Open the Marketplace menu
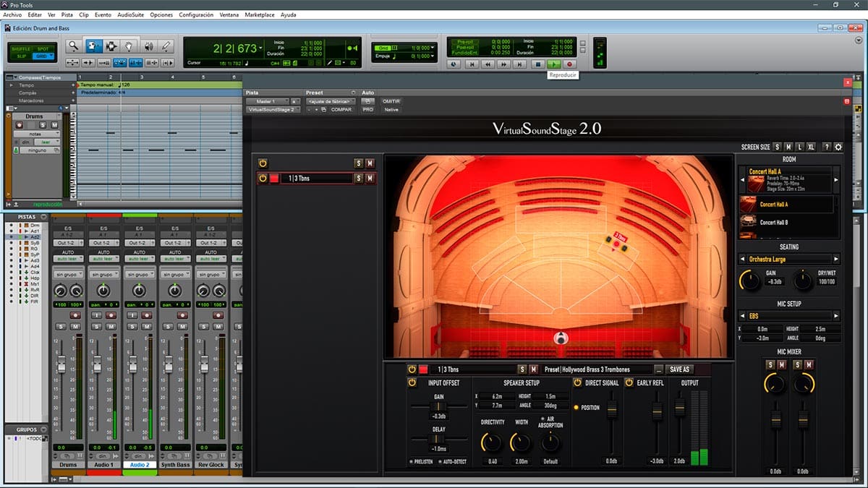 (260, 14)
